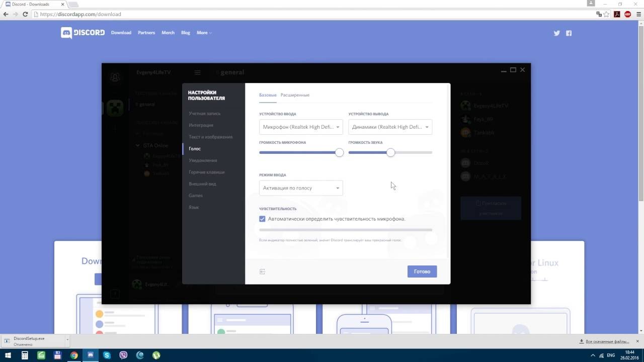644x362 pixels.
Task: Switch to the Расширенные tab
Action: point(295,95)
